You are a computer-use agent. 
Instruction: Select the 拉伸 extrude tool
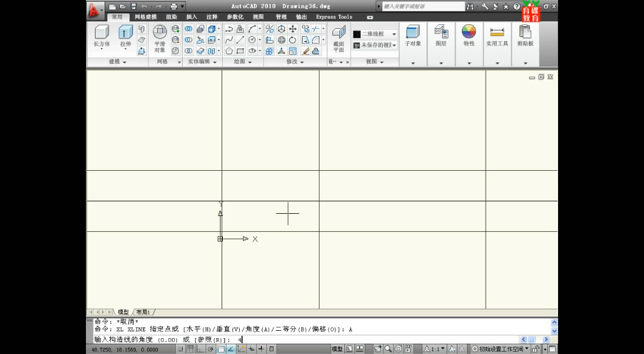click(x=126, y=36)
